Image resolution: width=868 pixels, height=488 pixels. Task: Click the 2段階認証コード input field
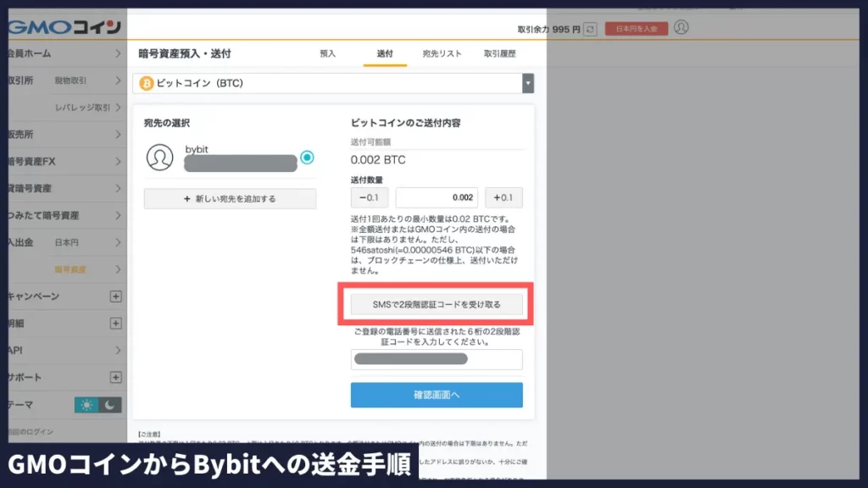[x=437, y=359]
